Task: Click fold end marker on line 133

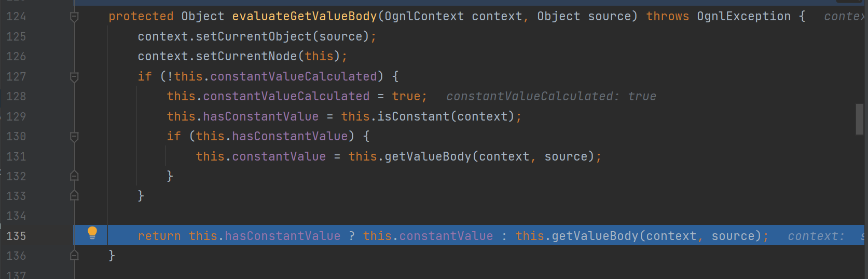Action: pyautogui.click(x=74, y=196)
